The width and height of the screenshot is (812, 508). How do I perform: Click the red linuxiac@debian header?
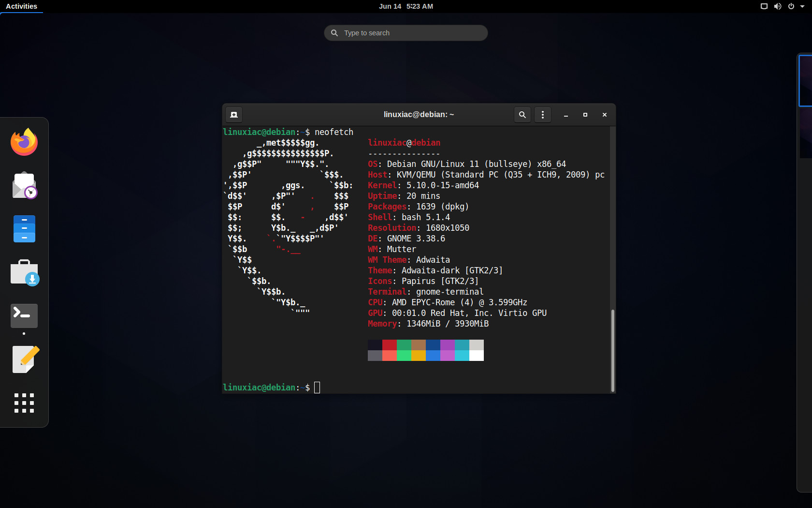[404, 143]
